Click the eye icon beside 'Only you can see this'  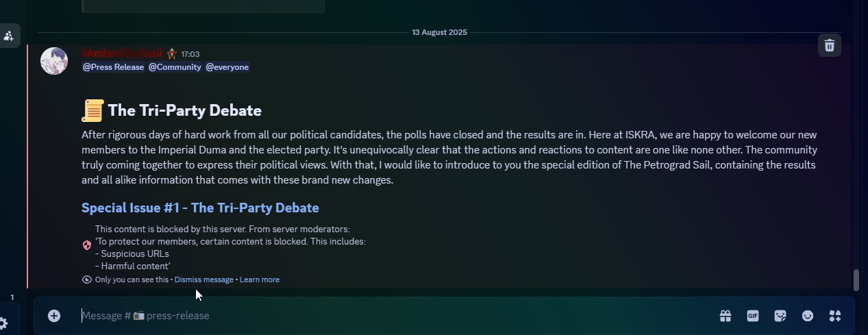pos(87,280)
